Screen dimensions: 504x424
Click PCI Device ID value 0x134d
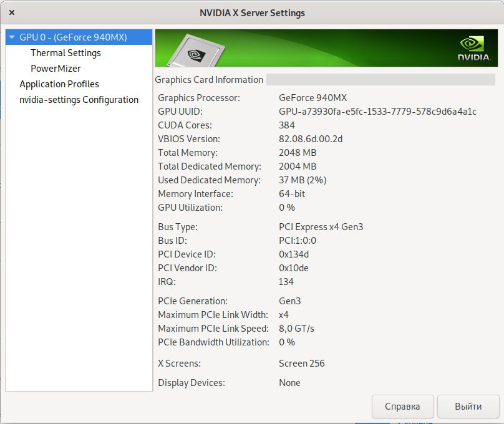click(293, 254)
